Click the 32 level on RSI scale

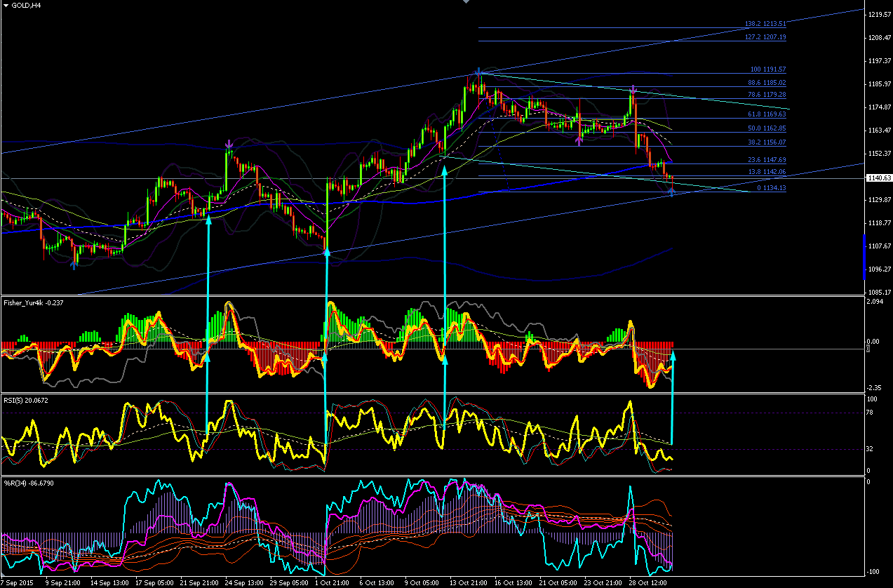click(871, 449)
